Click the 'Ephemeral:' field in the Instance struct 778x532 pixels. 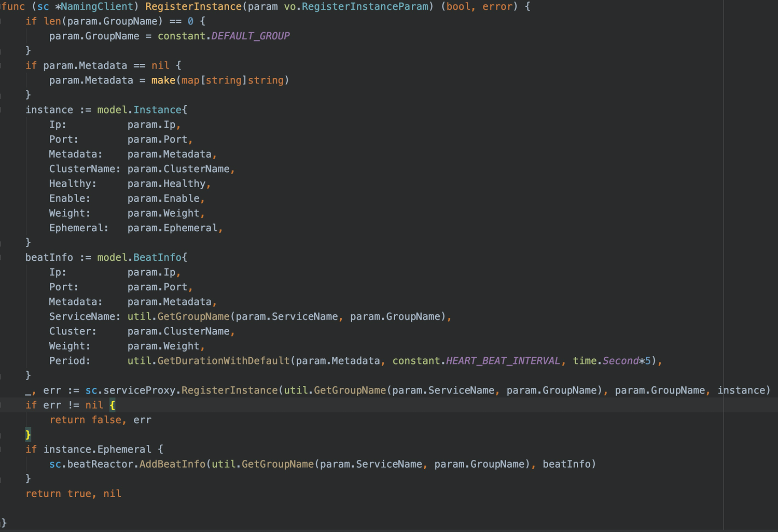coord(78,228)
